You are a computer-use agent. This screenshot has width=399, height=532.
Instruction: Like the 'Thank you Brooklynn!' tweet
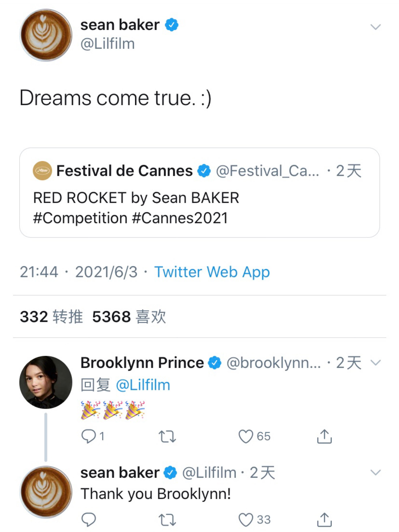point(246,520)
